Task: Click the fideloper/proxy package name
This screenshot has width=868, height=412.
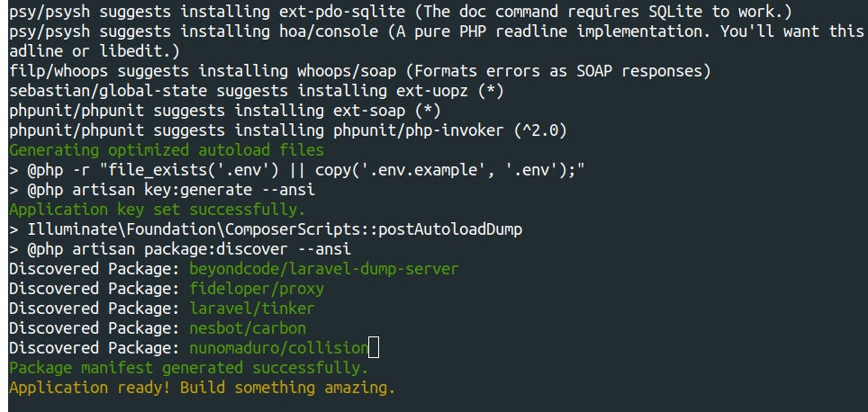Action: (x=257, y=289)
